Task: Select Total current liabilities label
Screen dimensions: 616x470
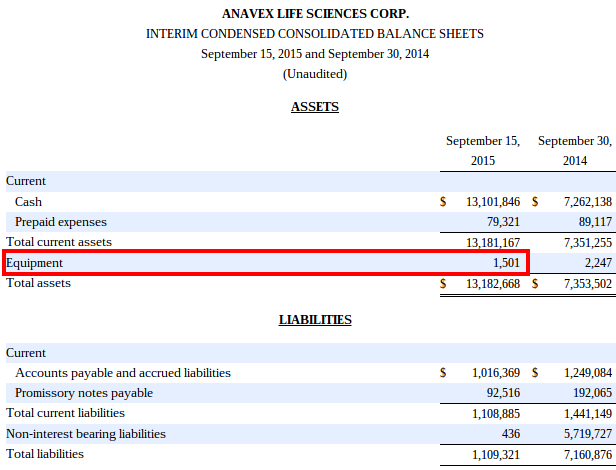Action: (65, 413)
